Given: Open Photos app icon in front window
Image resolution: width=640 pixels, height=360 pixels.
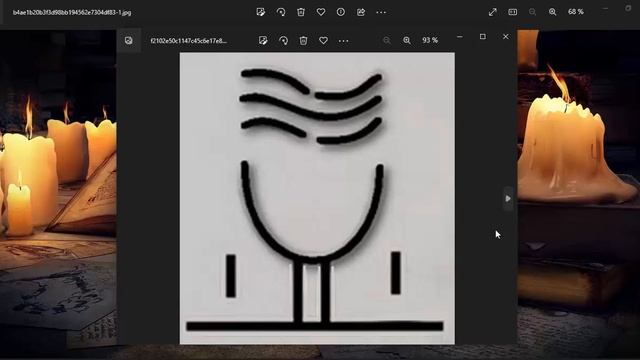Looking at the screenshot, I should (129, 40).
